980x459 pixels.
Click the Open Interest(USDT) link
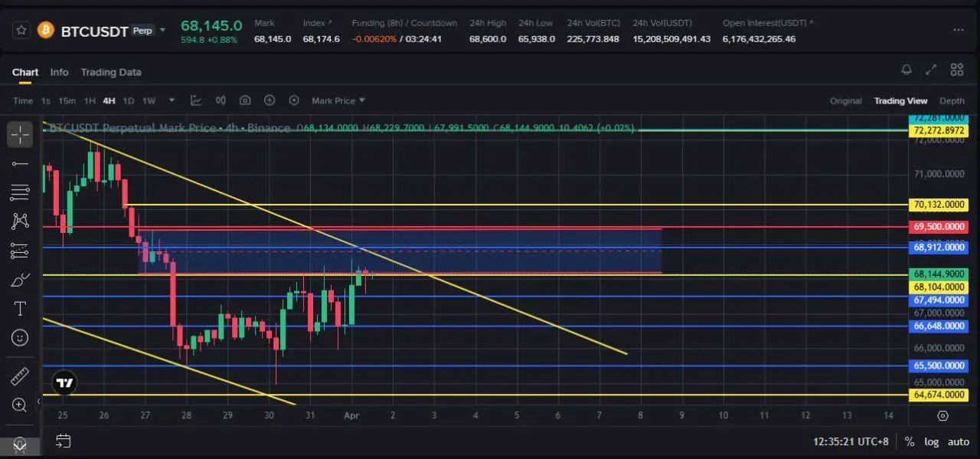pyautogui.click(x=768, y=23)
